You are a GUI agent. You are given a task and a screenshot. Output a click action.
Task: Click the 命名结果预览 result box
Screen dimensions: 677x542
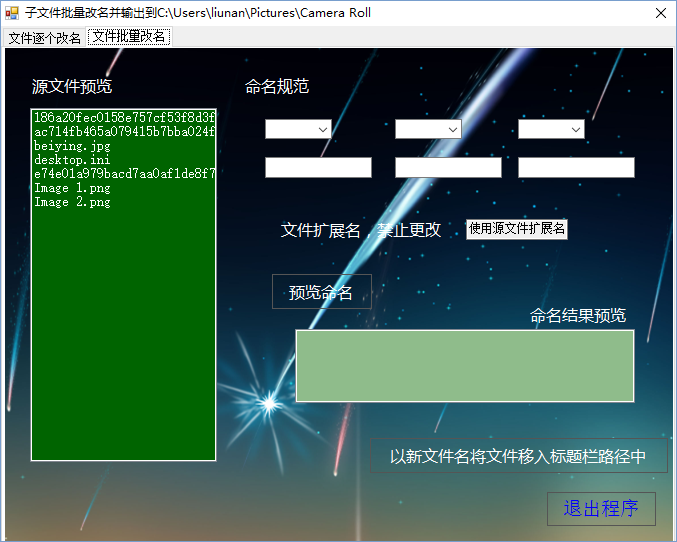click(465, 366)
